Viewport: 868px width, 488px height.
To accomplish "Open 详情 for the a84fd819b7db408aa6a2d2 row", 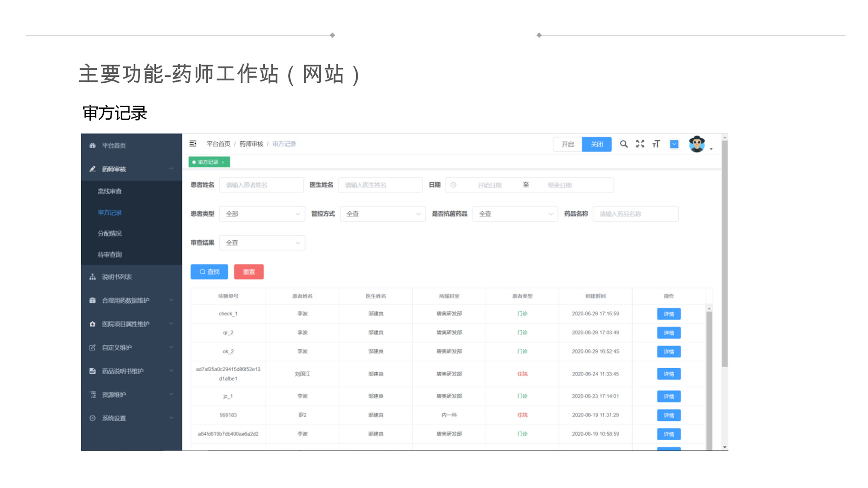I will (x=669, y=434).
